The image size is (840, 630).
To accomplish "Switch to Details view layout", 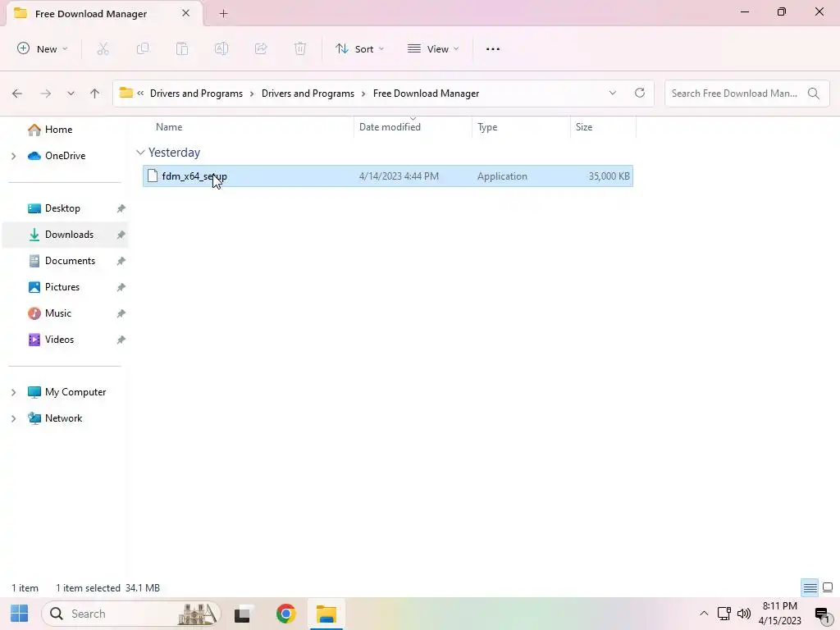I will pos(810,587).
